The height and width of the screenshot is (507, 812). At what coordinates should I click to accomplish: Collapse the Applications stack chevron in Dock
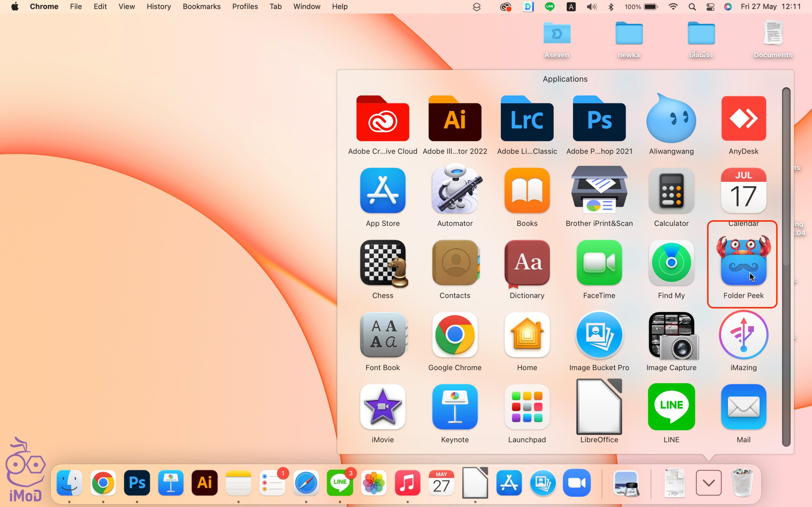click(708, 483)
